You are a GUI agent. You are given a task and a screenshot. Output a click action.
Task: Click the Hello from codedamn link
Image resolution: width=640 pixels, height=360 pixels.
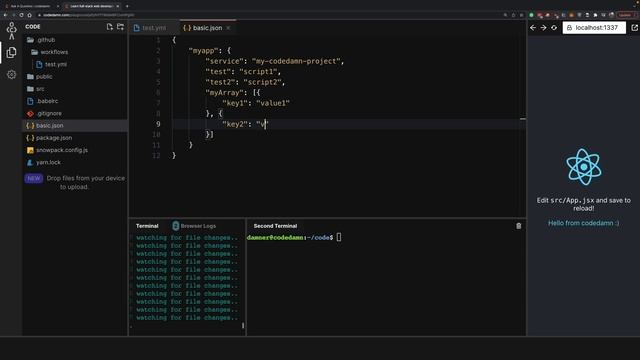583,223
